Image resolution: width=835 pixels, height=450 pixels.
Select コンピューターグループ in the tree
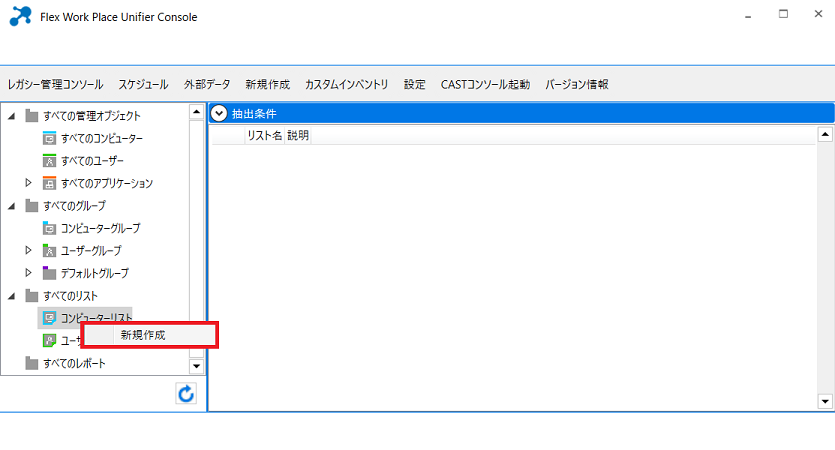(101, 228)
